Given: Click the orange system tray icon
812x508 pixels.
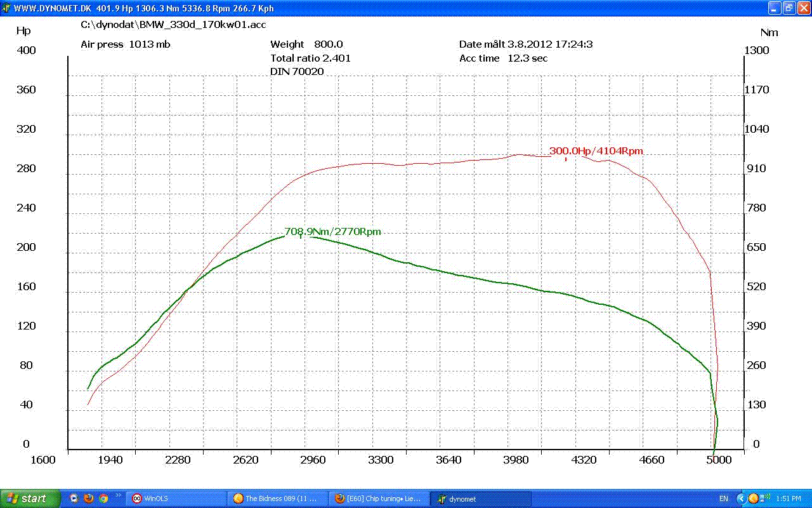Looking at the screenshot, I should pos(753,498).
